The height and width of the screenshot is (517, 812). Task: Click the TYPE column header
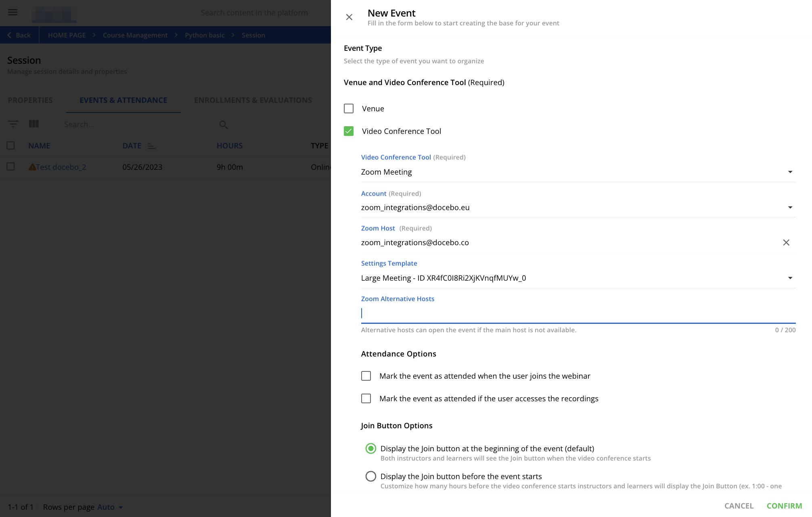pos(319,146)
